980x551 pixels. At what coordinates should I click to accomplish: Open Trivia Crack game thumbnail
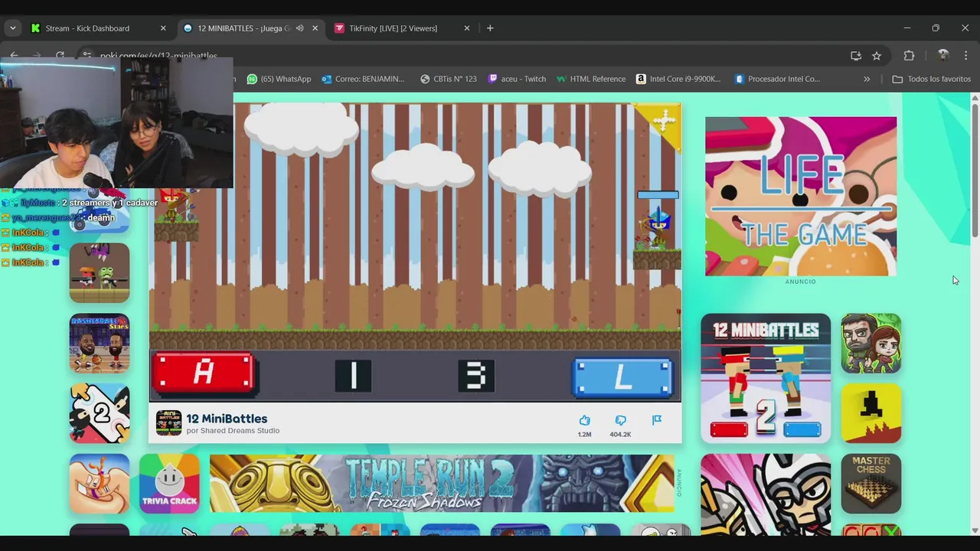click(169, 484)
